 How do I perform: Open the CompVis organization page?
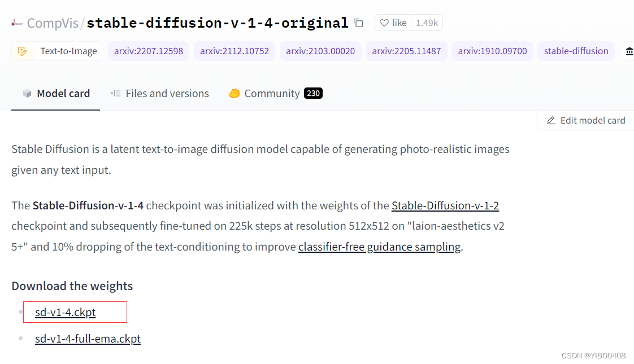tap(53, 23)
